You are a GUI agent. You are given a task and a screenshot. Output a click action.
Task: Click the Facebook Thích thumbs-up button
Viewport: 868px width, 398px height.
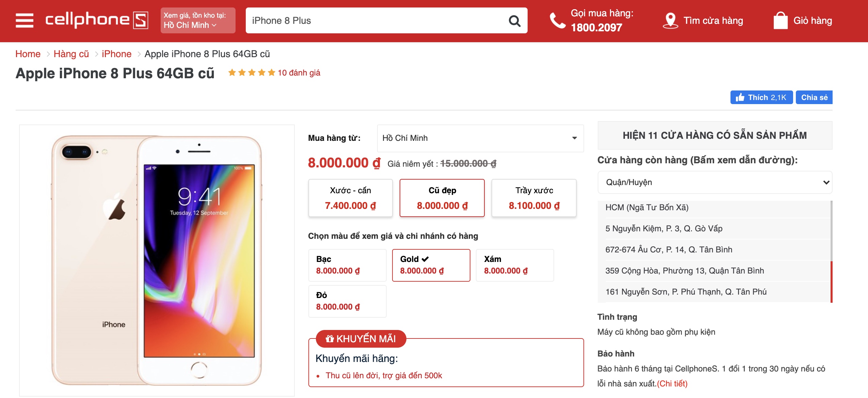(x=761, y=97)
